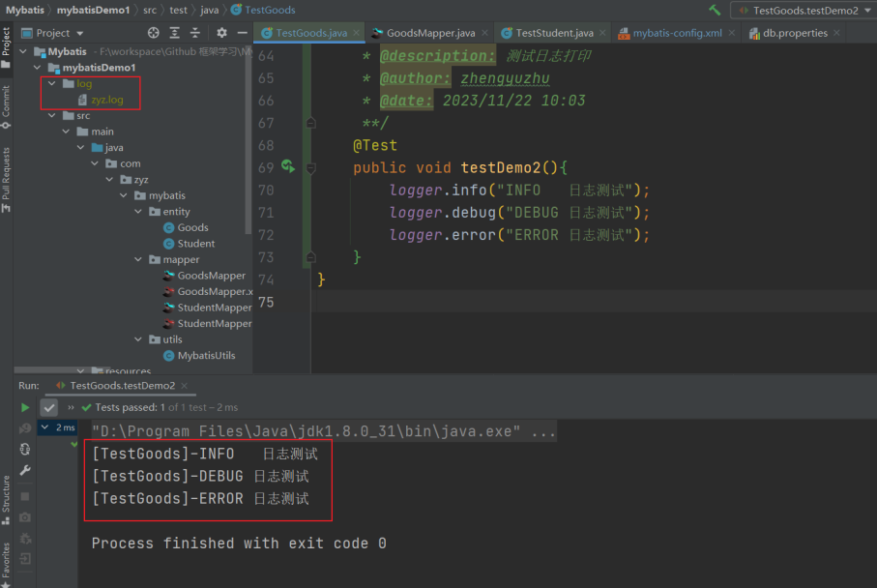
Task: Collapse the 2 ms test result node
Action: [45, 427]
